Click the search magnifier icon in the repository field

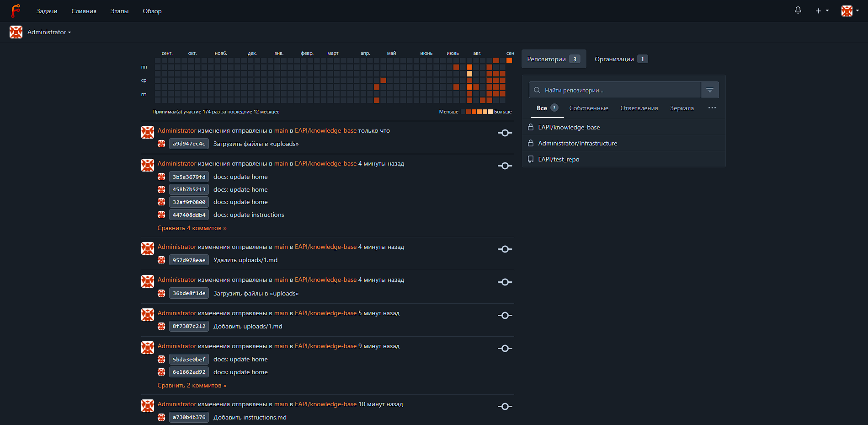click(537, 90)
